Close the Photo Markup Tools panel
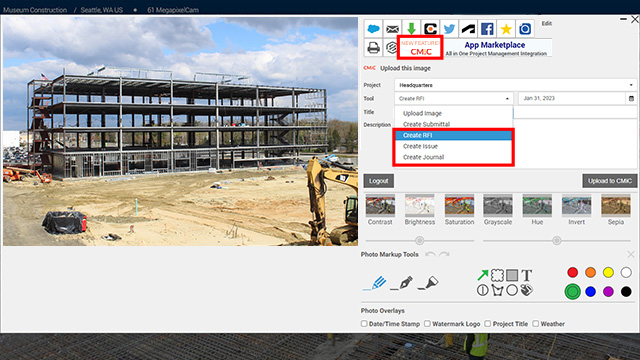Screen dimensions: 640x360 pyautogui.click(x=631, y=254)
